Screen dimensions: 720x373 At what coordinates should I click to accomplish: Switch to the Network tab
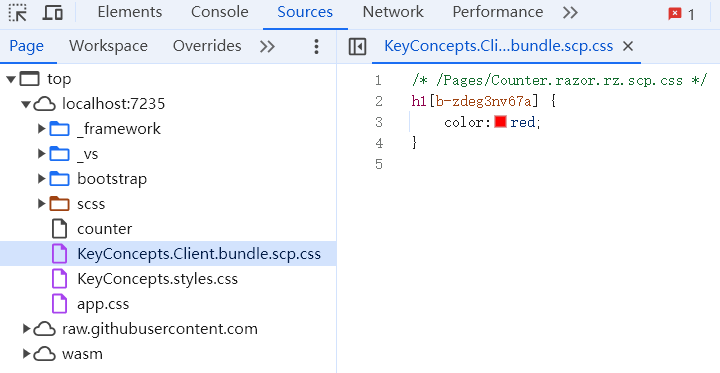pos(393,12)
